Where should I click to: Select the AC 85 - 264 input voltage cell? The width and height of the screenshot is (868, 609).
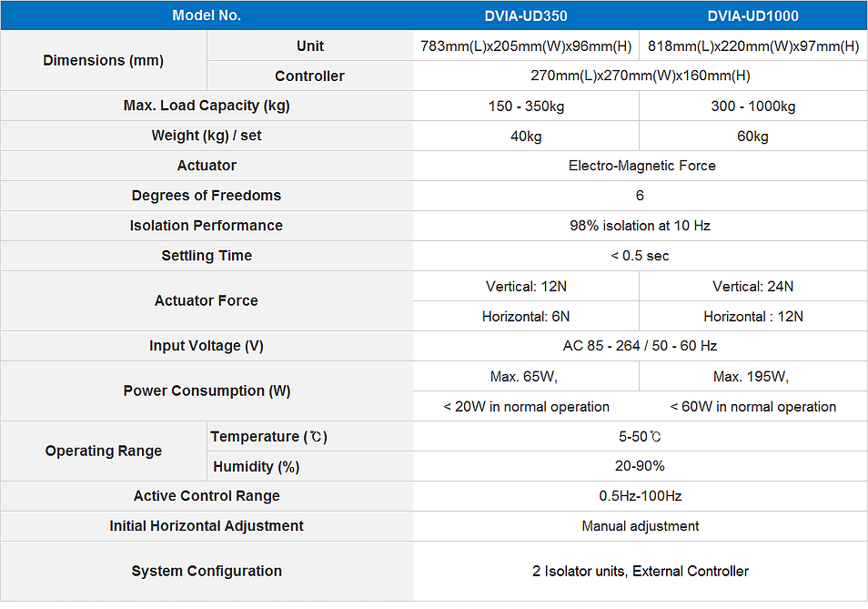click(640, 346)
